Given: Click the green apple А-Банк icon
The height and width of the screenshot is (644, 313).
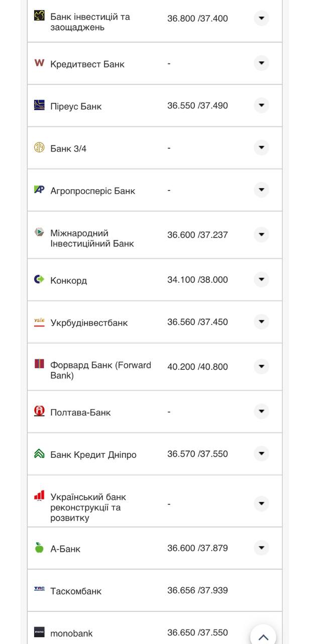Looking at the screenshot, I should pyautogui.click(x=39, y=548).
